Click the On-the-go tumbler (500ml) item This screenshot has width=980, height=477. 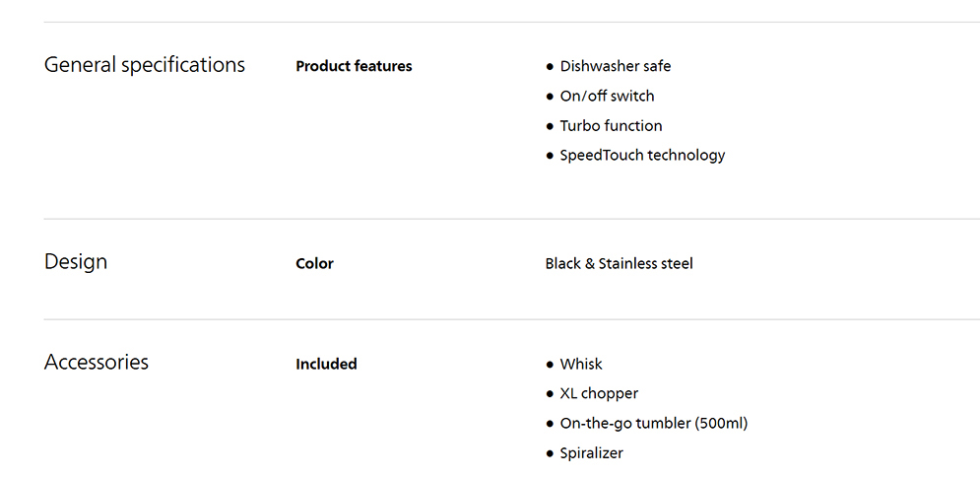click(x=654, y=423)
